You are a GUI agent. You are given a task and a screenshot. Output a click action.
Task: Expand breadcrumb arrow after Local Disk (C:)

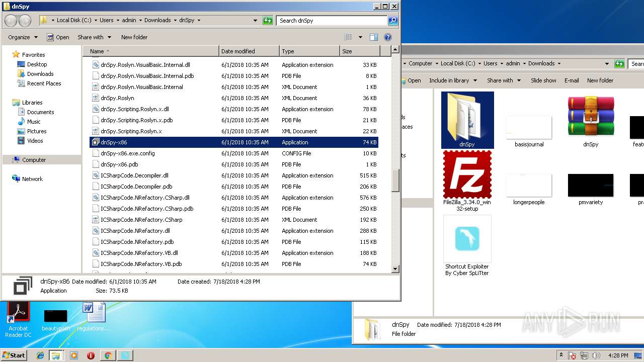(95, 21)
